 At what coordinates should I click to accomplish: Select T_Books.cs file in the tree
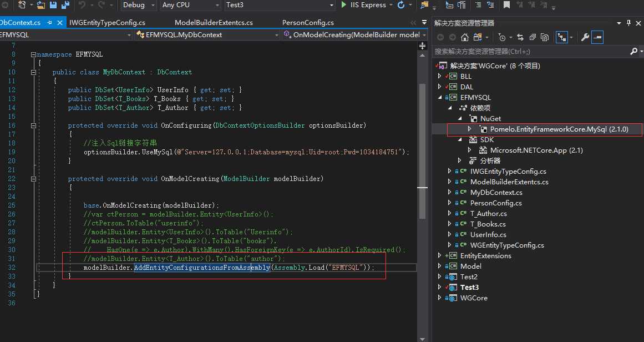point(488,224)
